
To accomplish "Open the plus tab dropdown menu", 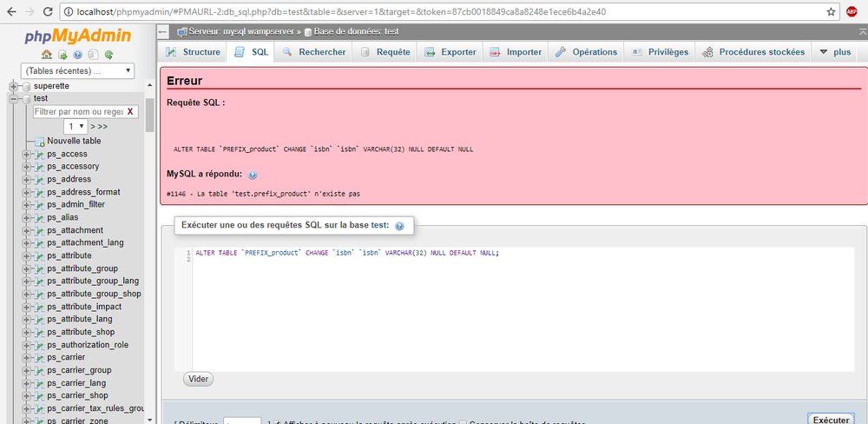I will (x=834, y=52).
